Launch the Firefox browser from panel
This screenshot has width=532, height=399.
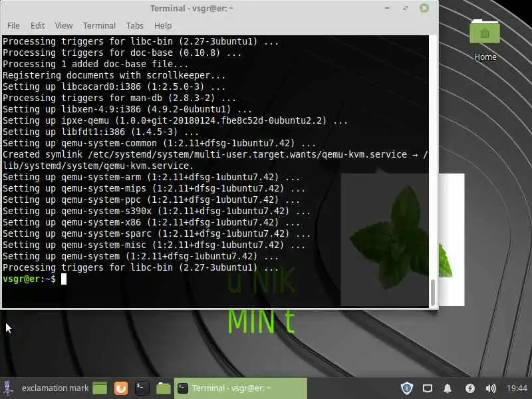tap(121, 388)
